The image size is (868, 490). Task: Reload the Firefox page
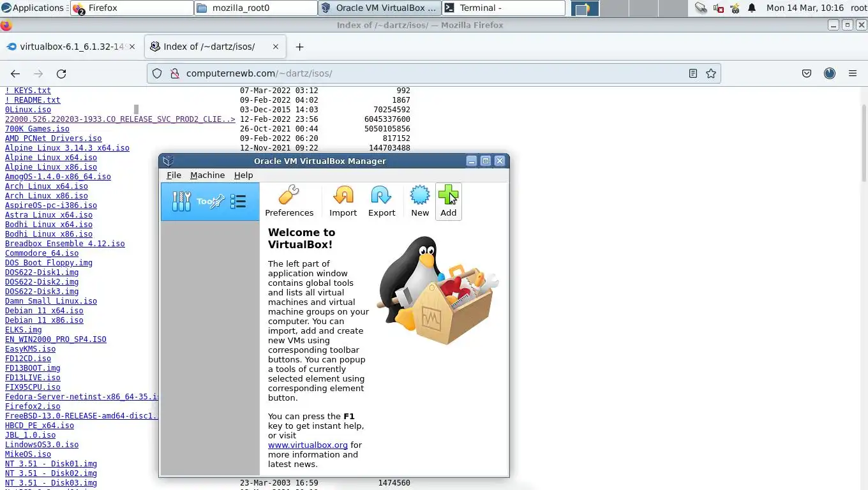[61, 73]
